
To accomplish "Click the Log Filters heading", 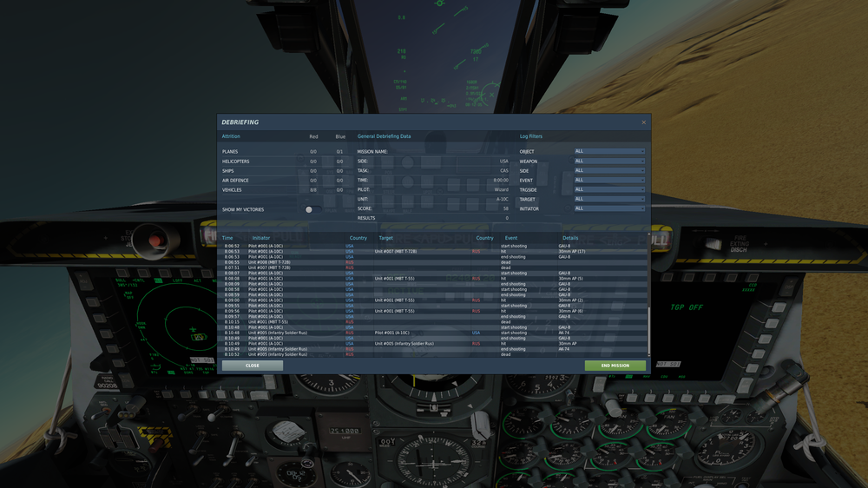I will pos(531,136).
